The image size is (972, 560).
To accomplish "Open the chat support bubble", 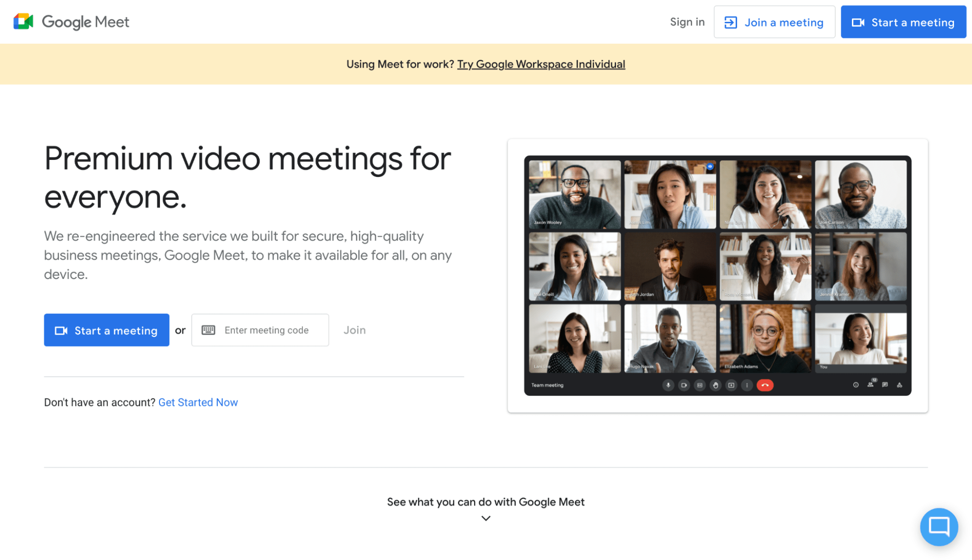I will 939,526.
